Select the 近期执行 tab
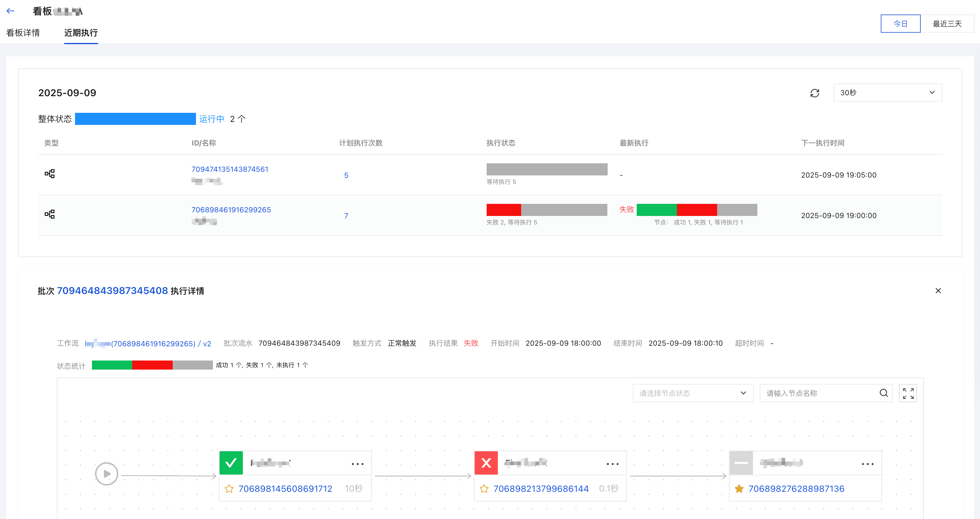This screenshot has height=519, width=980. (81, 33)
